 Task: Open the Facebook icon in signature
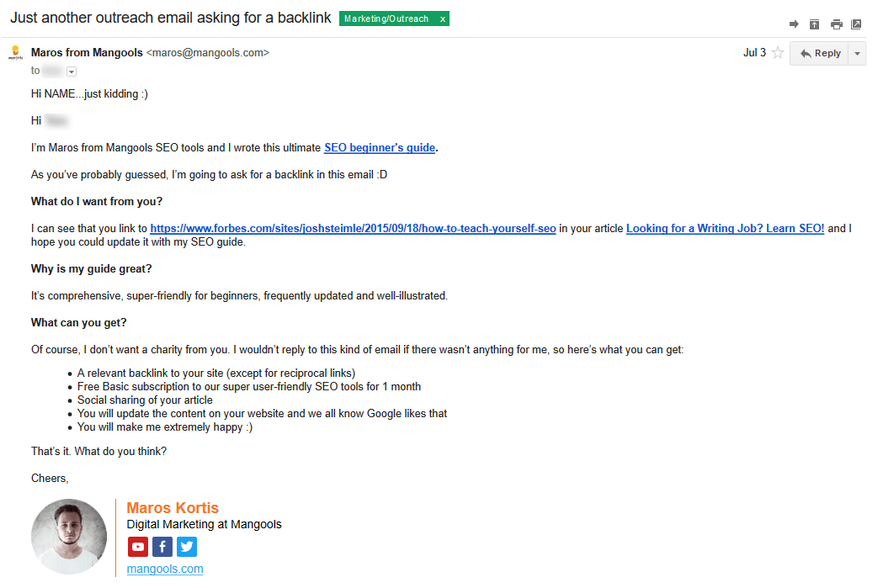tap(162, 547)
